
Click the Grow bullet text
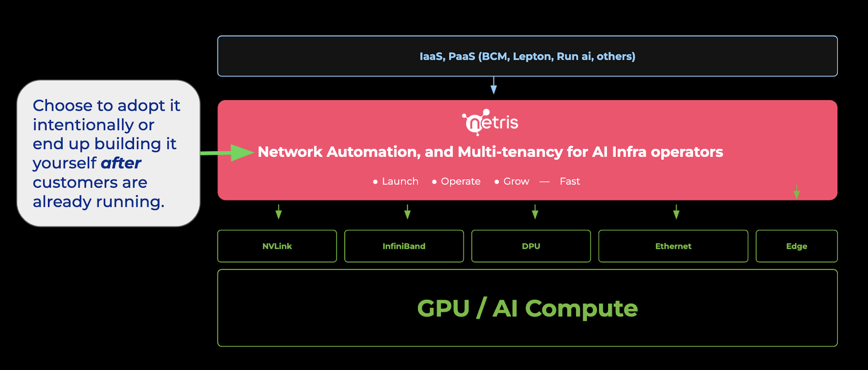tap(516, 181)
